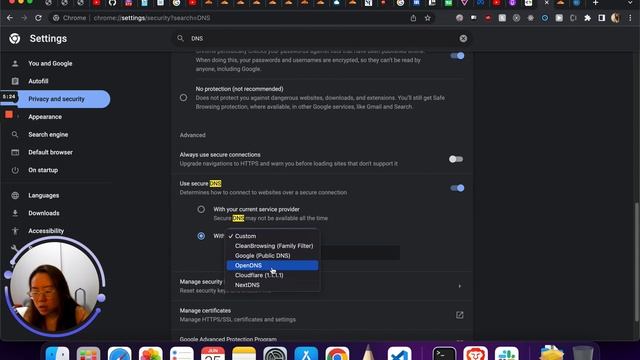The image size is (640, 360).
Task: Switch to the GitHub browser tab
Action: pyautogui.click(x=112, y=3)
